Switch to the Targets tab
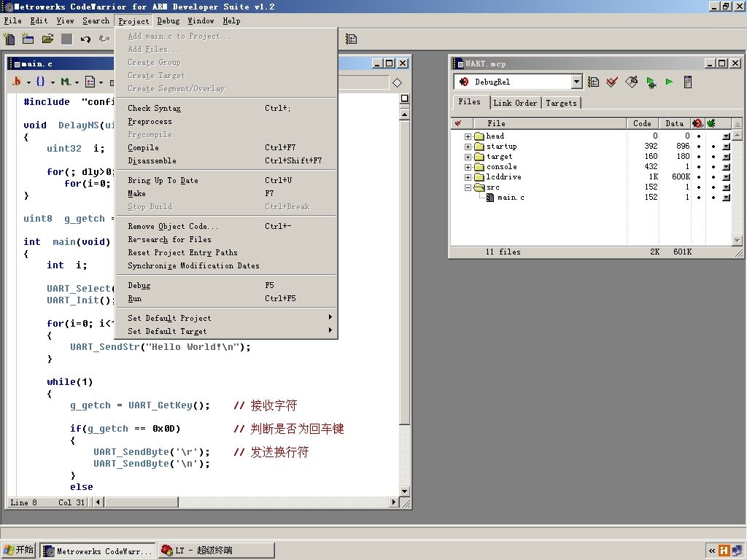This screenshot has width=747, height=560. tap(561, 103)
